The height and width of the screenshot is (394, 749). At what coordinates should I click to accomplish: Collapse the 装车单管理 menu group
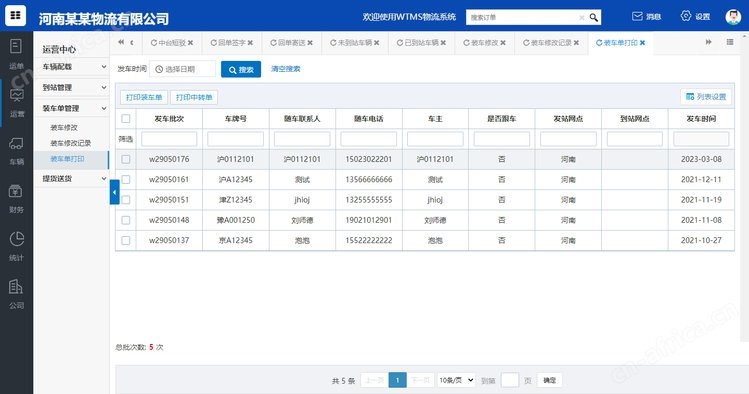coord(73,108)
